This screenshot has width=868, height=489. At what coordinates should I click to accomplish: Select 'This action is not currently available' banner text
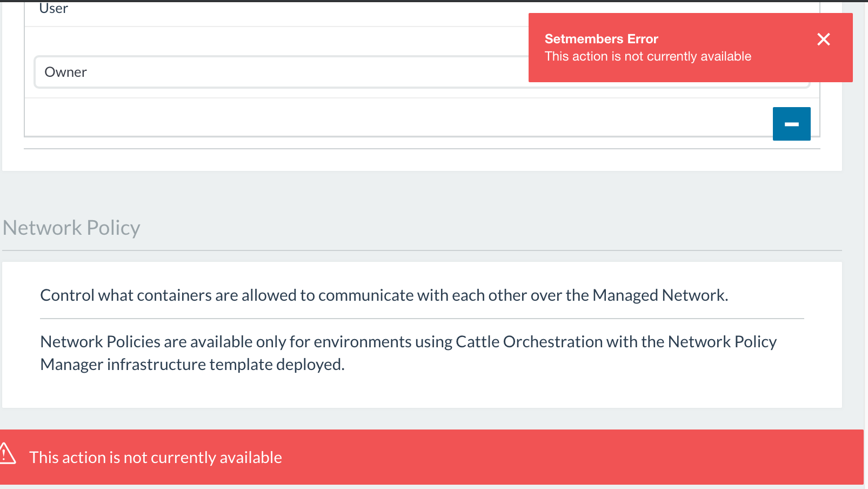tap(156, 458)
